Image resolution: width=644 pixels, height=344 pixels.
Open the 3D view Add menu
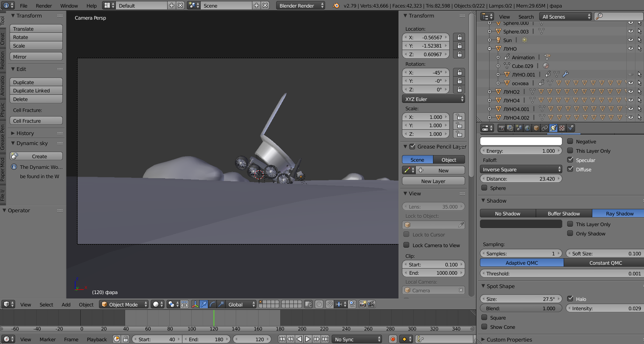pos(66,304)
